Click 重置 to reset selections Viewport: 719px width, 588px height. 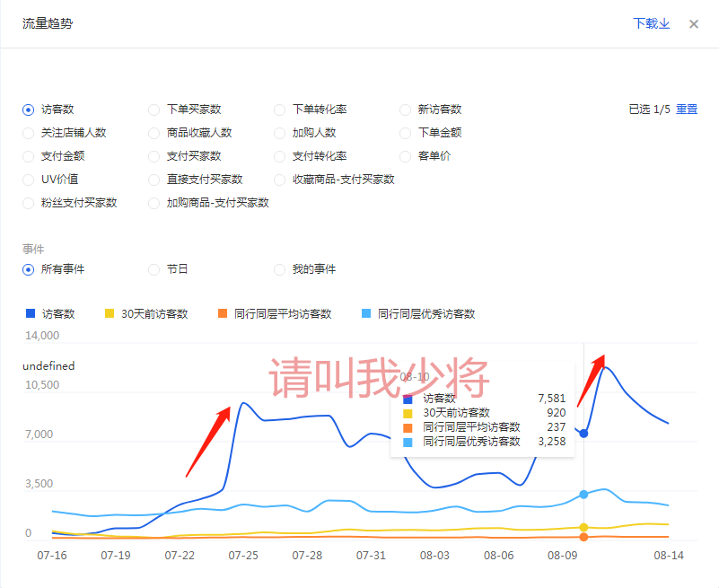[686, 110]
